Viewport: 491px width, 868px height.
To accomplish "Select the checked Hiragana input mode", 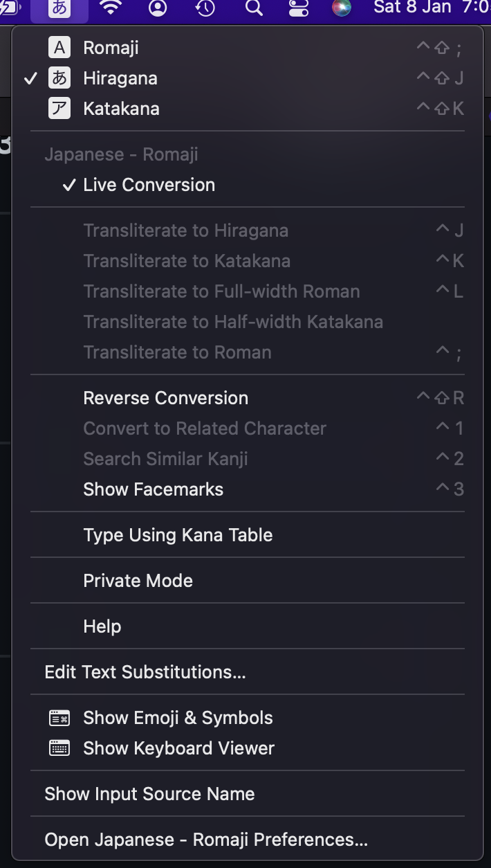I will tap(248, 78).
